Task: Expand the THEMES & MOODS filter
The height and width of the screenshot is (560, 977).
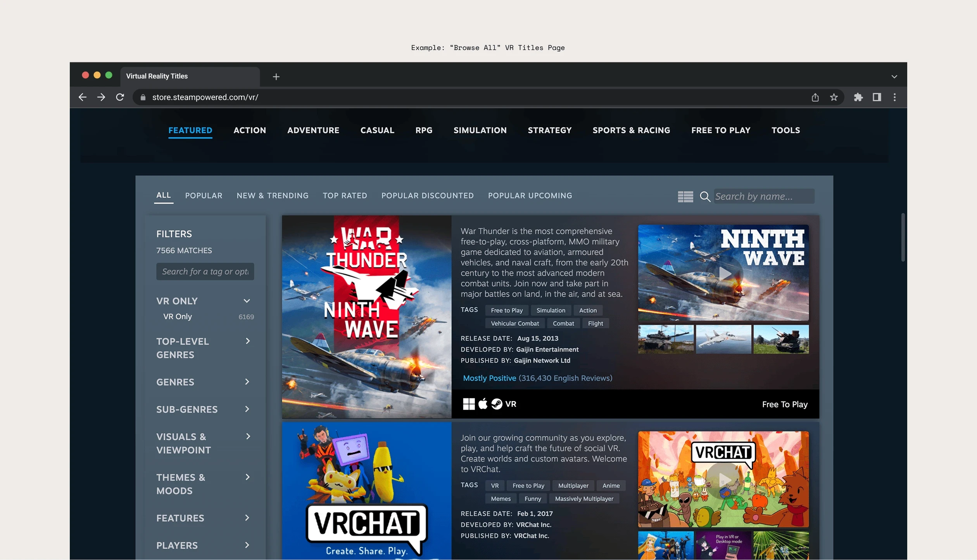Action: coord(247,477)
